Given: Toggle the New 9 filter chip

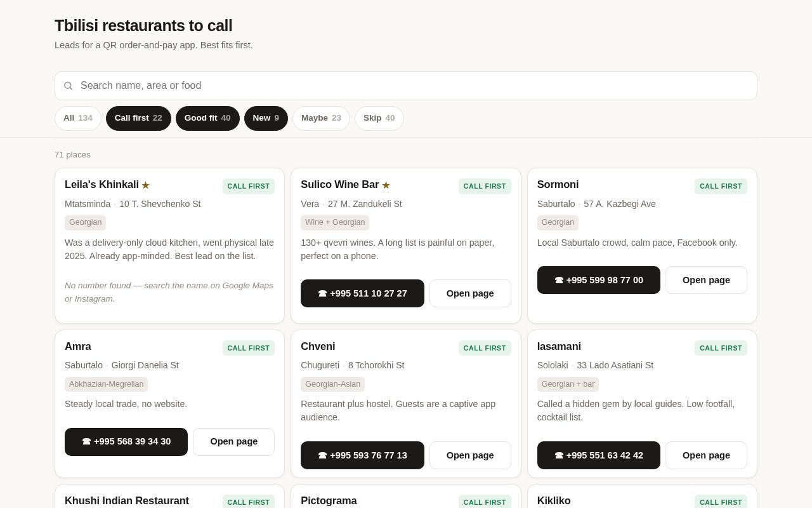Looking at the screenshot, I should point(266,118).
